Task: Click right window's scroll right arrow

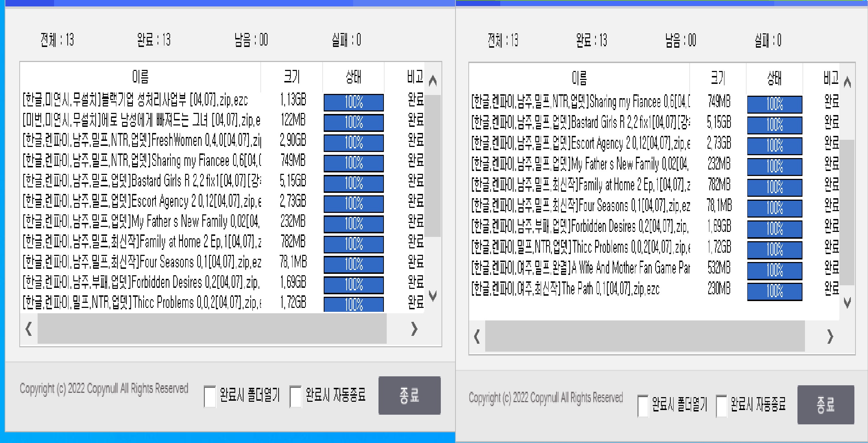Action: (830, 337)
